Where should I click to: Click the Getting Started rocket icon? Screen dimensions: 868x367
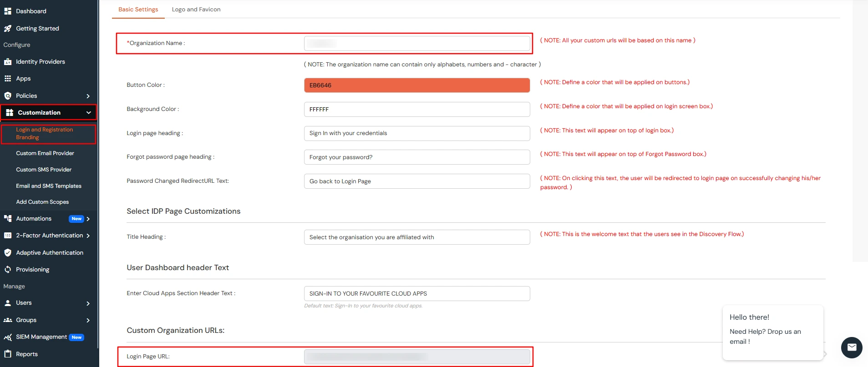pos(8,28)
